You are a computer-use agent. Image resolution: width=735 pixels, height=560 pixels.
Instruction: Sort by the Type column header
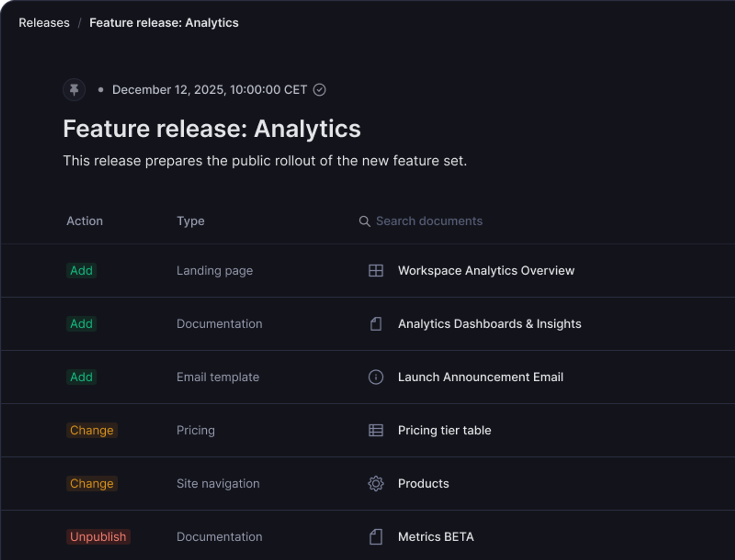(190, 221)
